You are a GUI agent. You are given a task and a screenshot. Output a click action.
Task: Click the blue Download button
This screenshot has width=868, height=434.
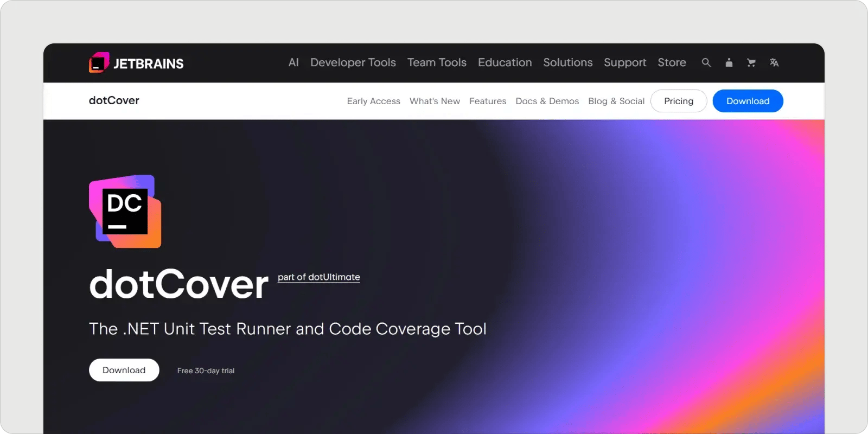(748, 101)
